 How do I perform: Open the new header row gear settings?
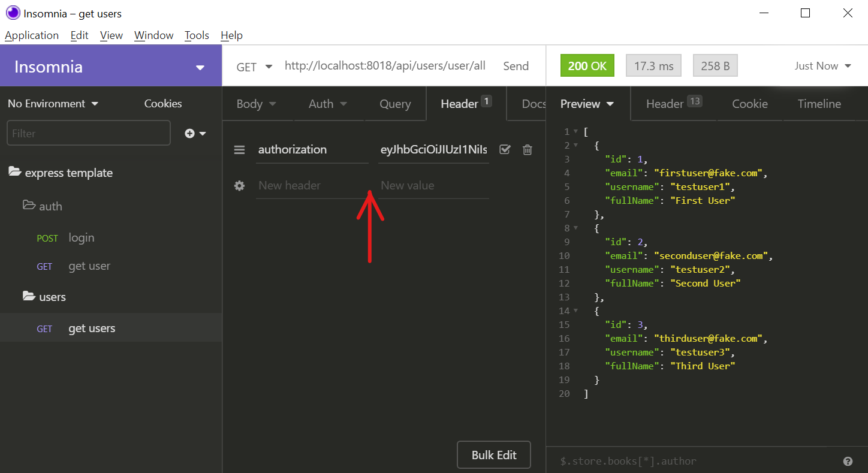(x=239, y=186)
